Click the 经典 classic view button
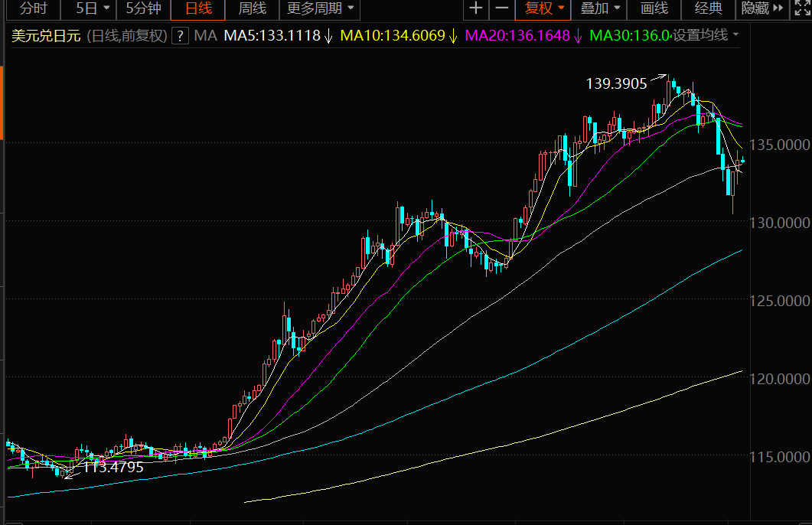The image size is (812, 525). pos(708,9)
